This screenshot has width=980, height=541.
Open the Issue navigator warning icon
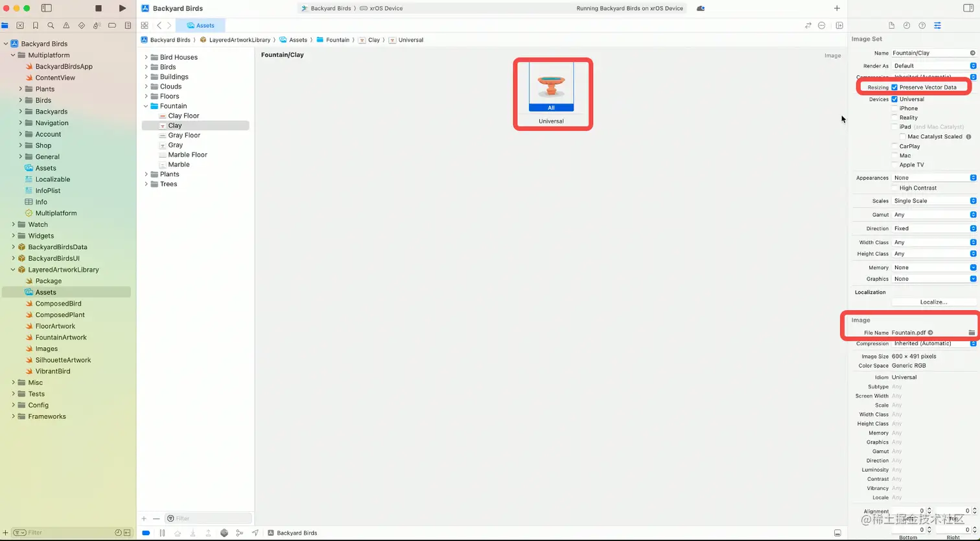coord(66,25)
